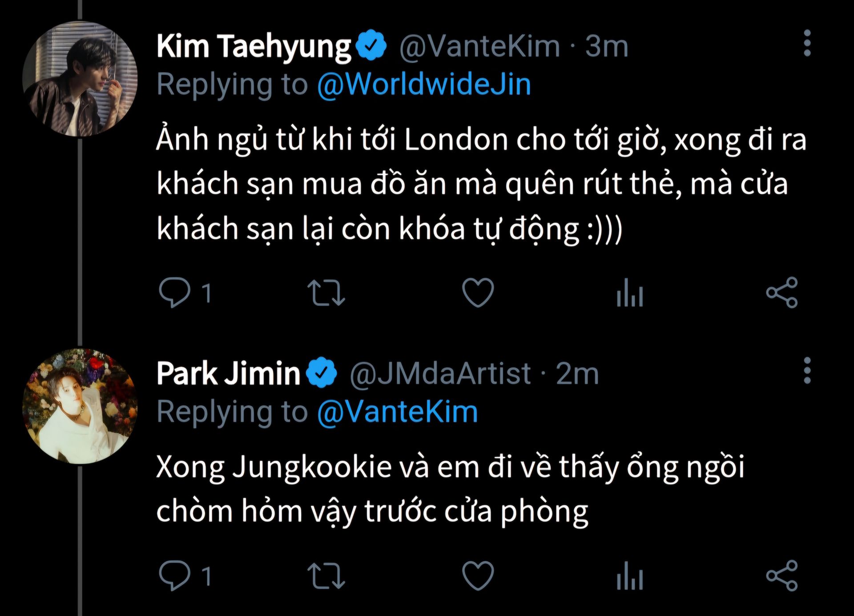View analytics for Kim Taehyung's tweet
Image resolution: width=854 pixels, height=616 pixels.
tap(630, 292)
